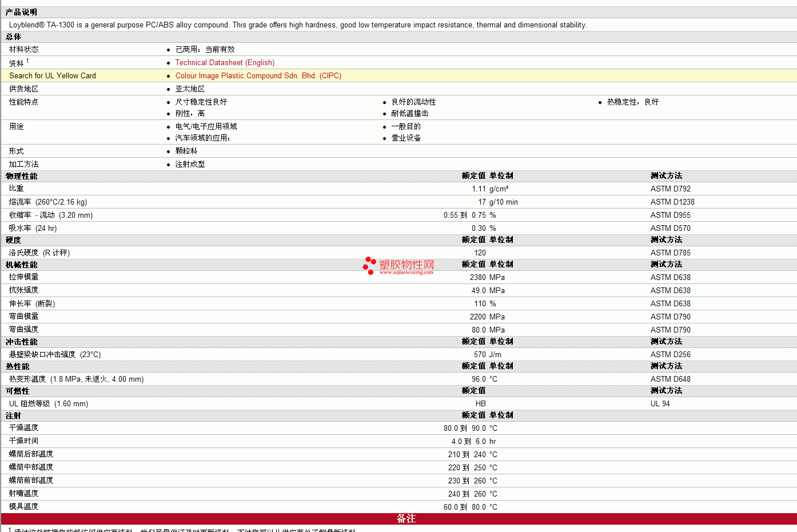797x532 pixels.
Task: Select the '尺寸稳定性良好' feature item
Action: coord(201,102)
